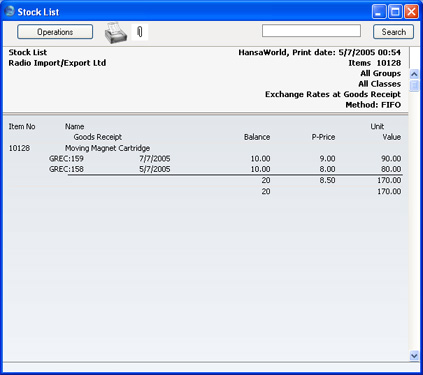Click the date 5/7/2005 in GREC:158 row

tap(155, 169)
